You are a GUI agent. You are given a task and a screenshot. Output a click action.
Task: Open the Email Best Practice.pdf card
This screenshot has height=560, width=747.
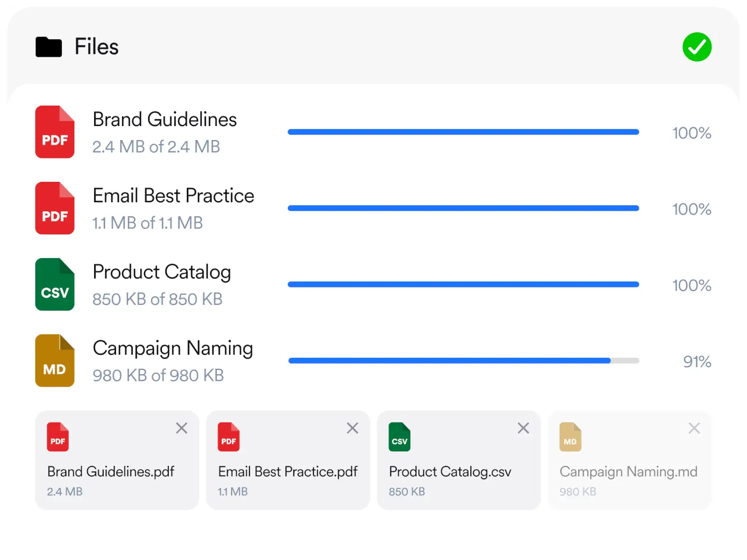288,460
